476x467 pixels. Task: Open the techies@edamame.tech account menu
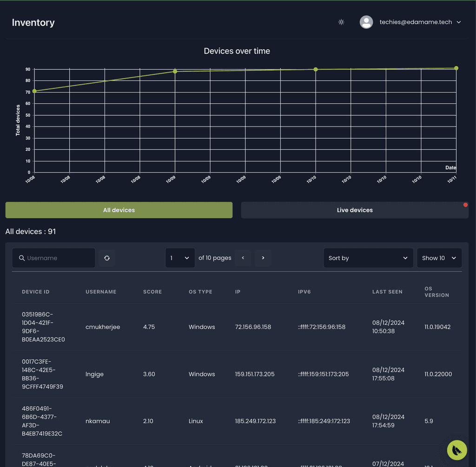(x=416, y=22)
